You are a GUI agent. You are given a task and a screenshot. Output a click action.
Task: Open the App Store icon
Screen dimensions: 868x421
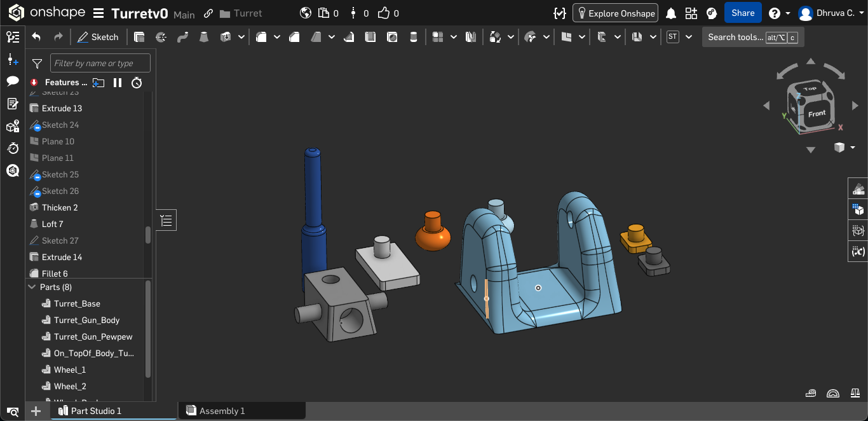point(691,13)
